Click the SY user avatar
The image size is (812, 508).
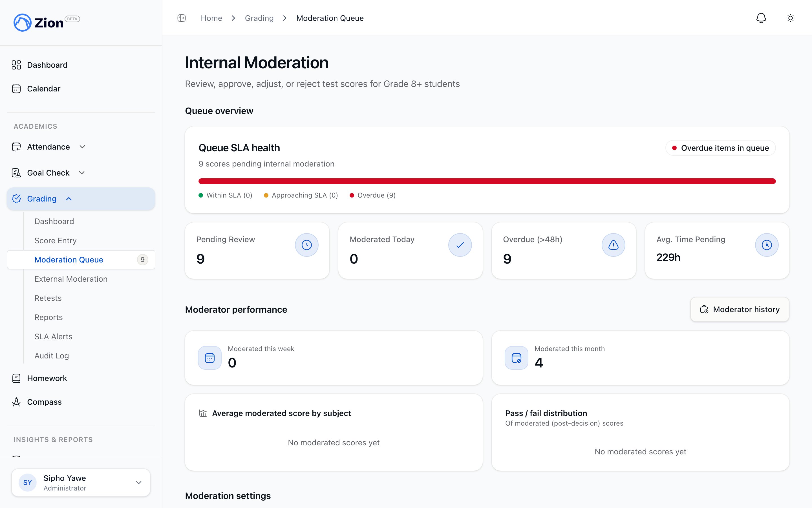coord(28,483)
